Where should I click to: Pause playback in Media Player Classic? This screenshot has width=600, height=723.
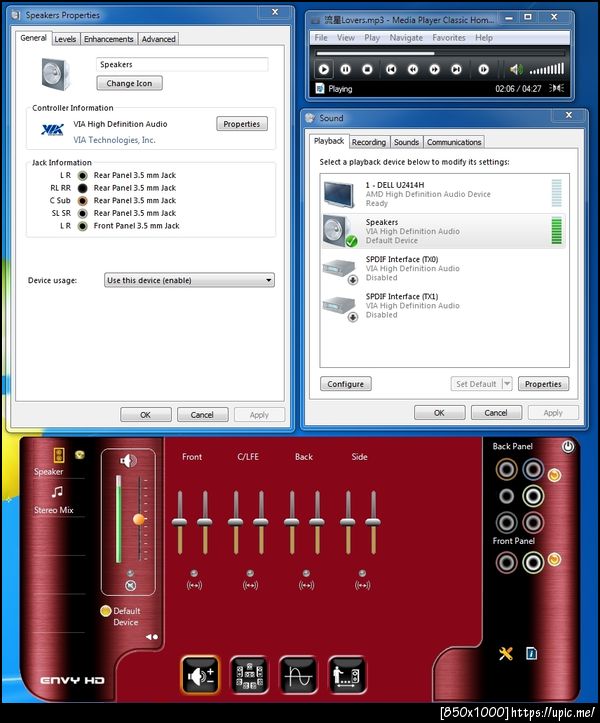click(345, 69)
